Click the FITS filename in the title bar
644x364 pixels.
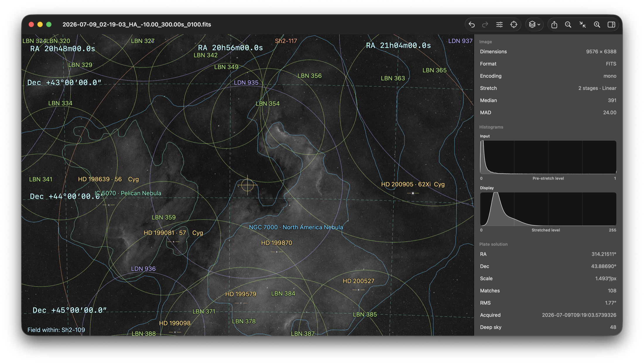137,25
